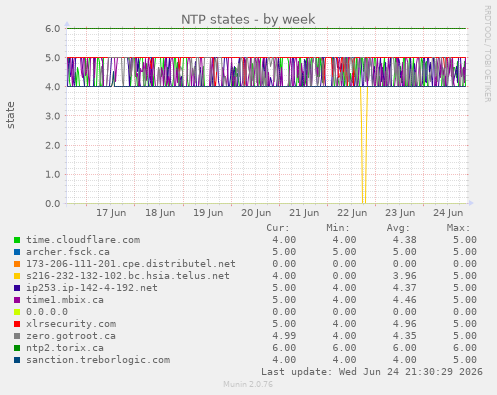Click the red swatch for xlrsecurity.com
This screenshot has height=395, width=497.
(x=17, y=324)
